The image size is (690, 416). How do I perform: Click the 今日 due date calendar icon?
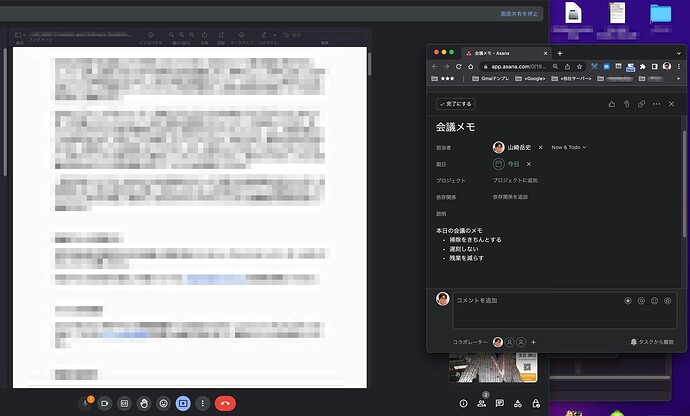(499, 164)
